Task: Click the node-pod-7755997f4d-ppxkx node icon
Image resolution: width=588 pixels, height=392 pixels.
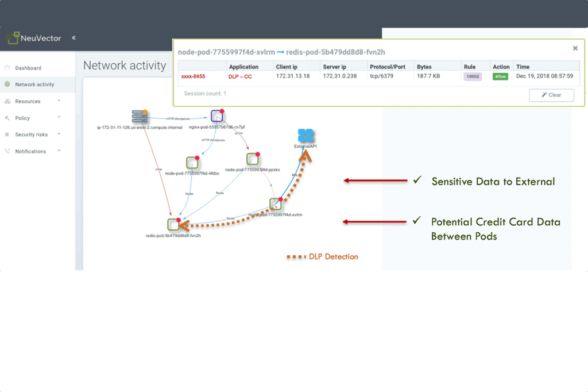Action: pos(253,159)
